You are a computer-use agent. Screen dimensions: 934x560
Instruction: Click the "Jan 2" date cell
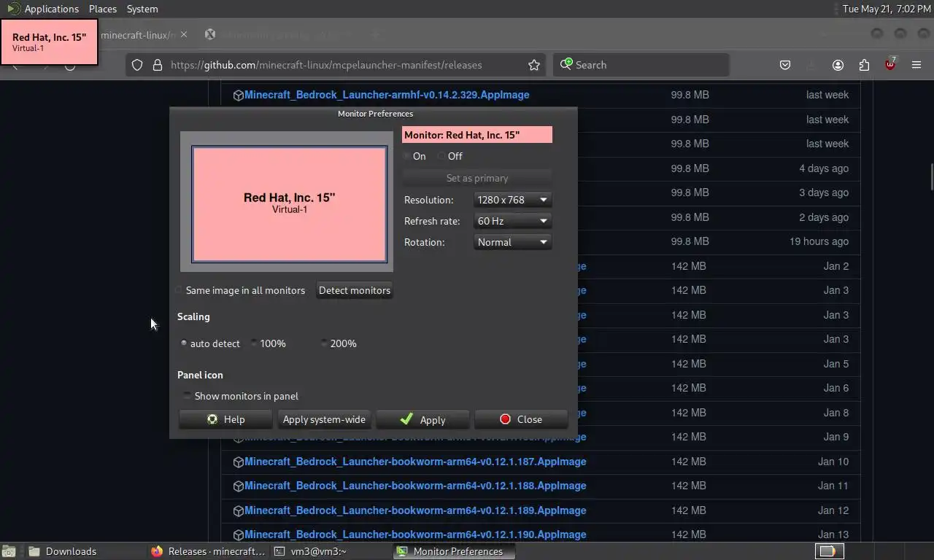[x=836, y=266]
